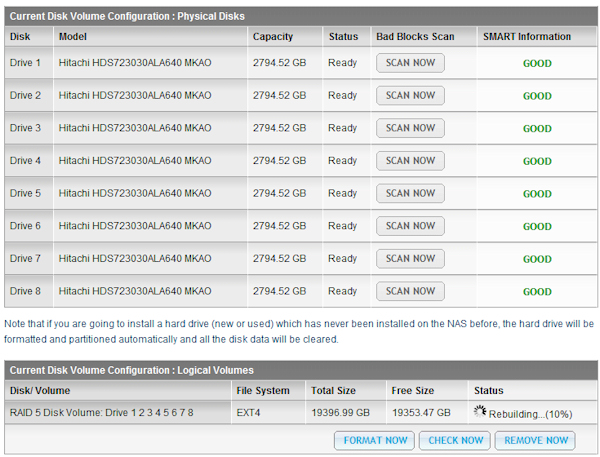The width and height of the screenshot is (600, 457).
Task: Click Drive 4 model name text
Action: [135, 161]
